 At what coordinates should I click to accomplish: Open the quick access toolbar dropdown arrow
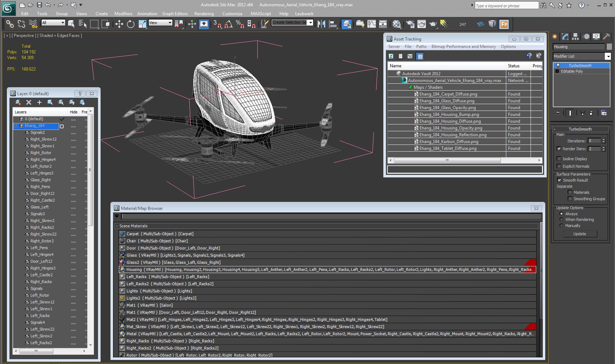coord(81,5)
